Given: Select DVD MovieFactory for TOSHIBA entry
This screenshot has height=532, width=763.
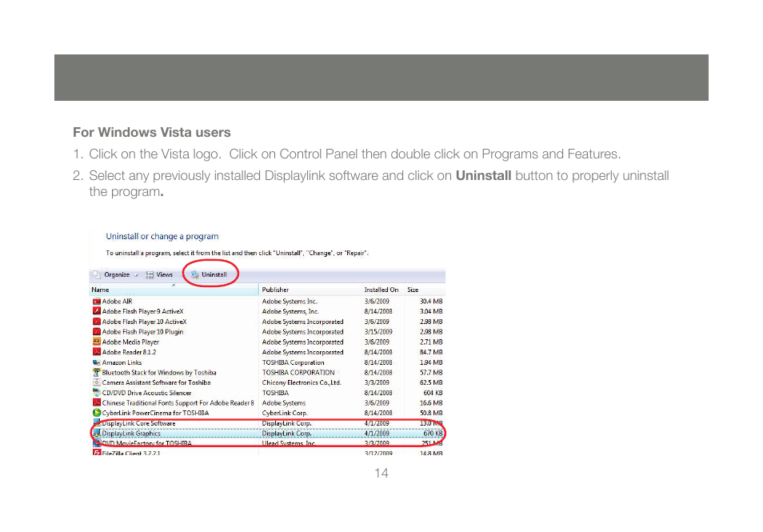Looking at the screenshot, I should pos(147,443).
